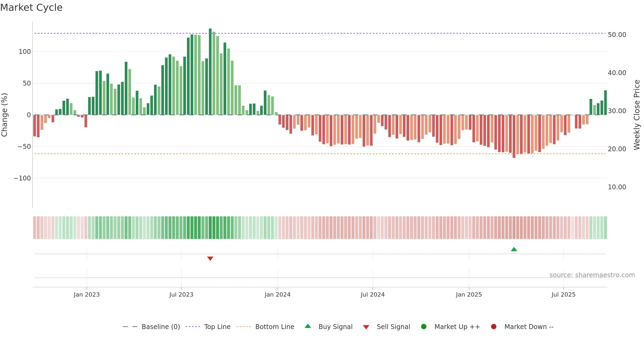Click the −100 tick on Change axis
644x362 pixels.
coord(22,178)
